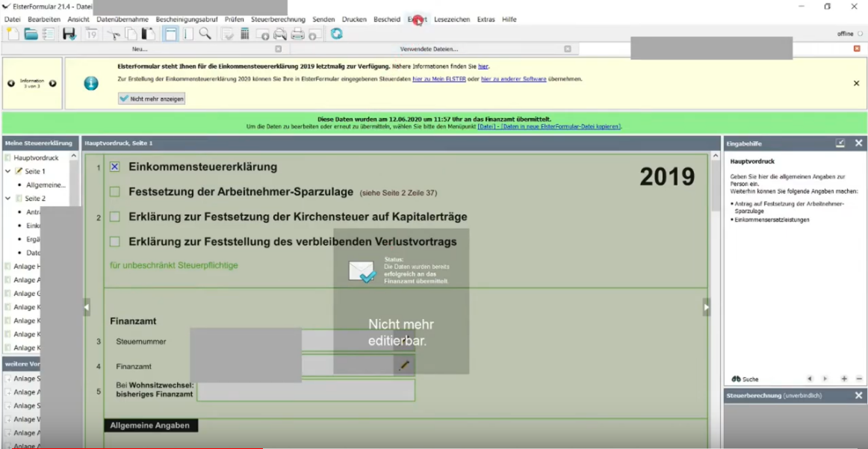Image resolution: width=868 pixels, height=449 pixels.
Task: Collapse left panel with the arrow handle
Action: 87,307
